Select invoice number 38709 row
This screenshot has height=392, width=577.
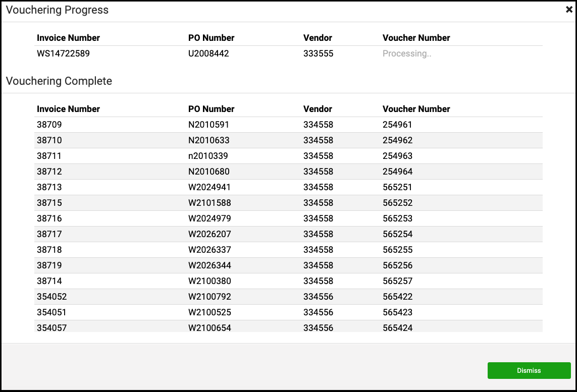(288, 125)
